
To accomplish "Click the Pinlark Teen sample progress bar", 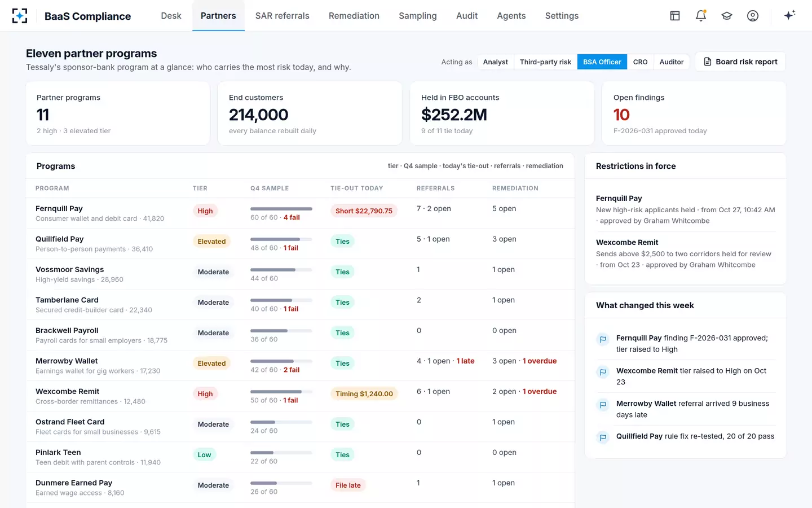I will [281, 453].
